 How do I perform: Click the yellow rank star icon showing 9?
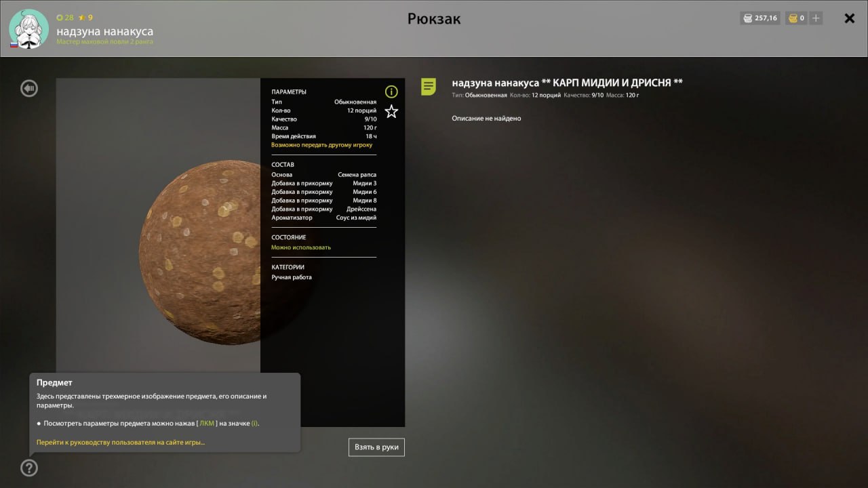tap(81, 18)
